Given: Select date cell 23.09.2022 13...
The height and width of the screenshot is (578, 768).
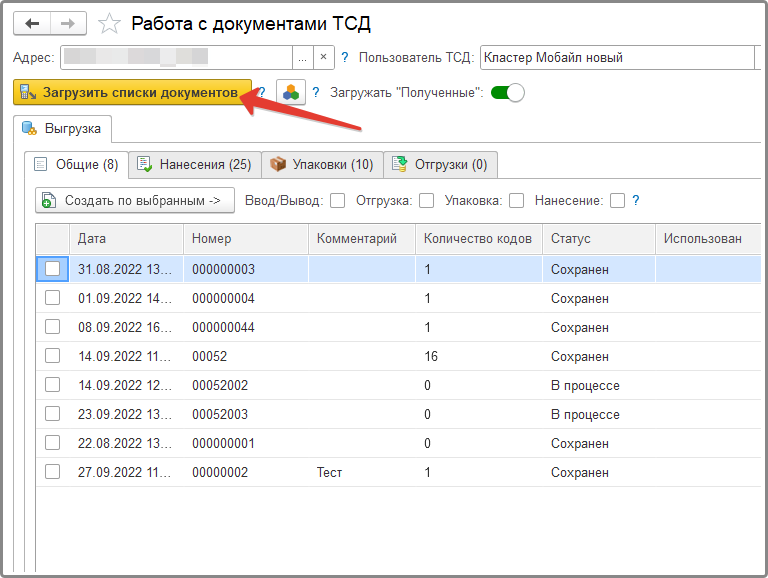Looking at the screenshot, I should coord(126,414).
